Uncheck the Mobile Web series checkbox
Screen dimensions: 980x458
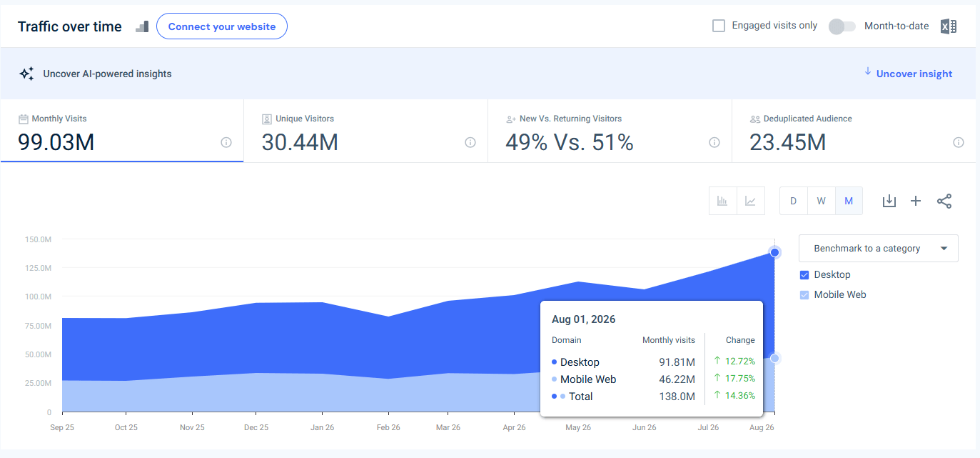pyautogui.click(x=804, y=294)
